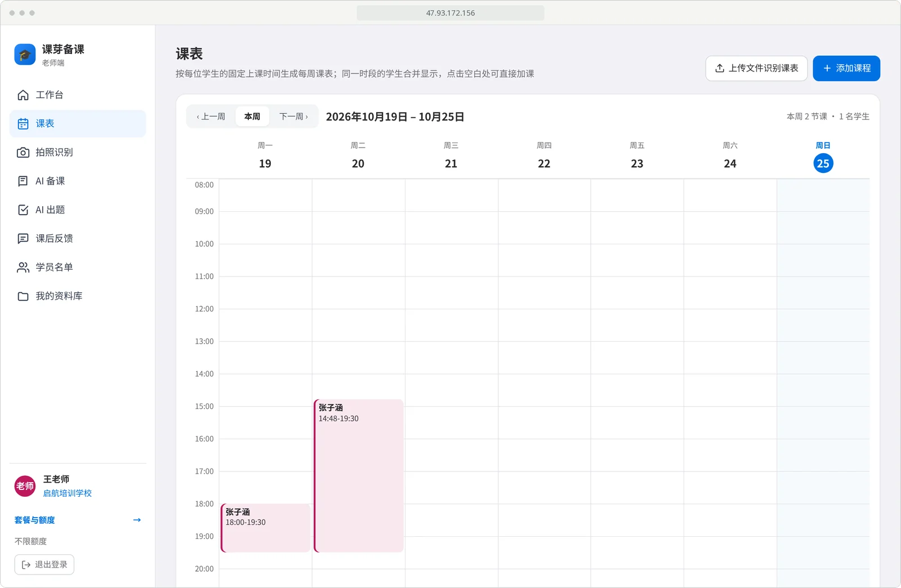Click the 周三 21 day header
The width and height of the screenshot is (901, 588).
click(x=451, y=156)
